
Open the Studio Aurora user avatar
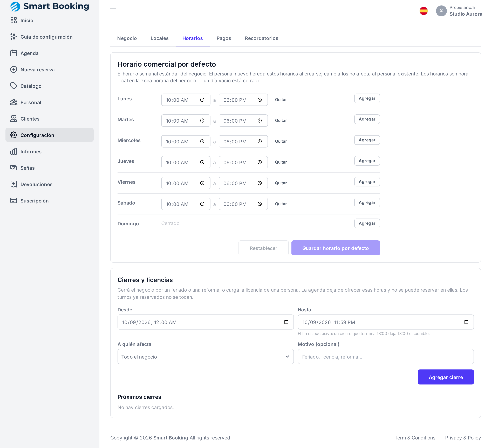(441, 11)
